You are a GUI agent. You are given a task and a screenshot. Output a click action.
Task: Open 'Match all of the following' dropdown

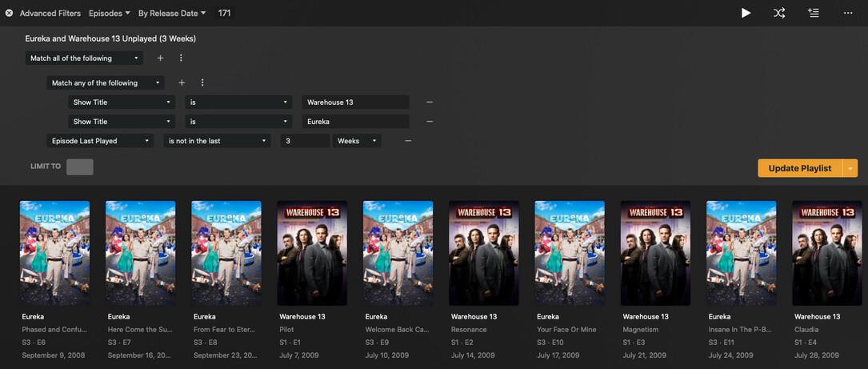84,58
